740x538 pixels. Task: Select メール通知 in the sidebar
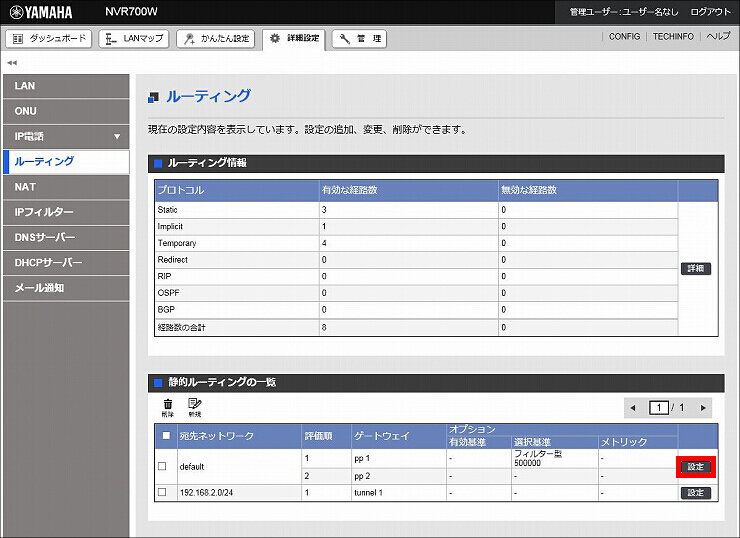coord(66,288)
